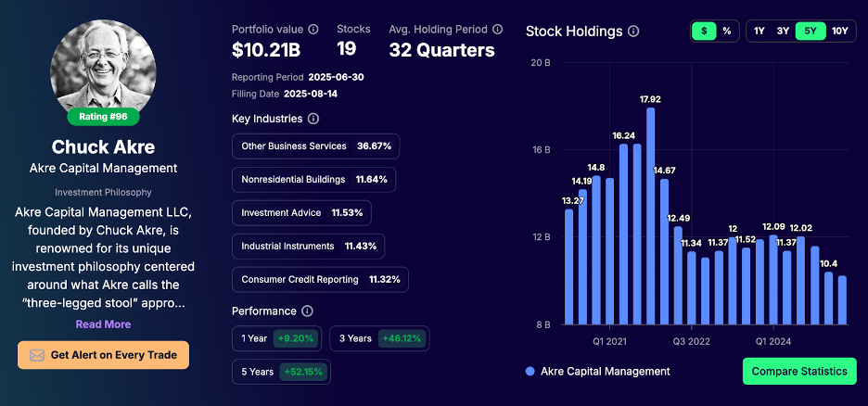This screenshot has height=406, width=868.
Task: Open the Avg. Holding Period info icon
Action: click(498, 30)
